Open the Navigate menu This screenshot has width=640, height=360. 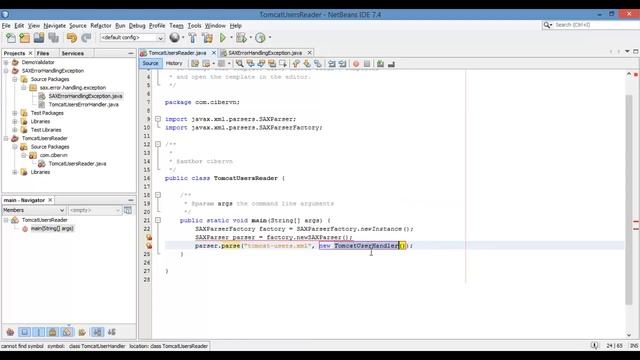coord(54,26)
